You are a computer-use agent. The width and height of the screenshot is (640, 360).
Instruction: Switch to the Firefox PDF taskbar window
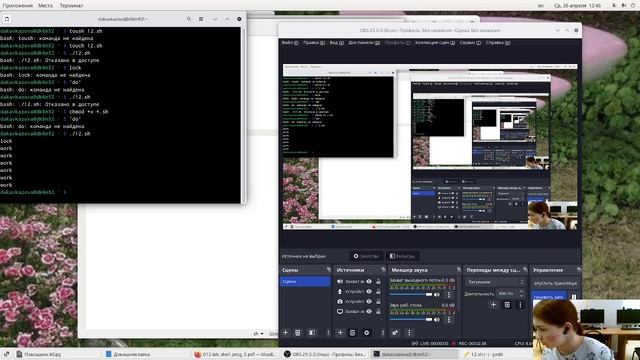click(x=236, y=354)
